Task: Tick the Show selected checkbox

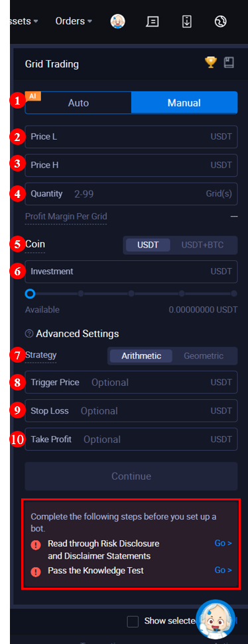Action: click(x=133, y=621)
